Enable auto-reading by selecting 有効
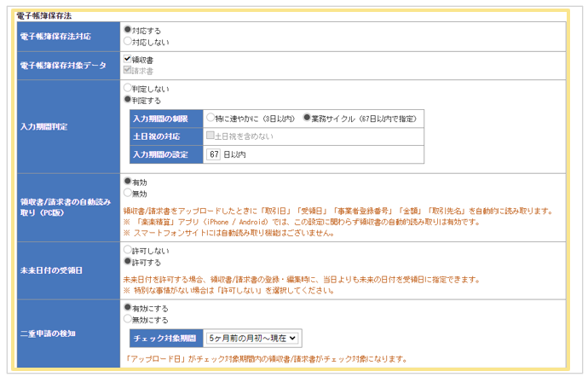588x377 pixels. [x=128, y=182]
